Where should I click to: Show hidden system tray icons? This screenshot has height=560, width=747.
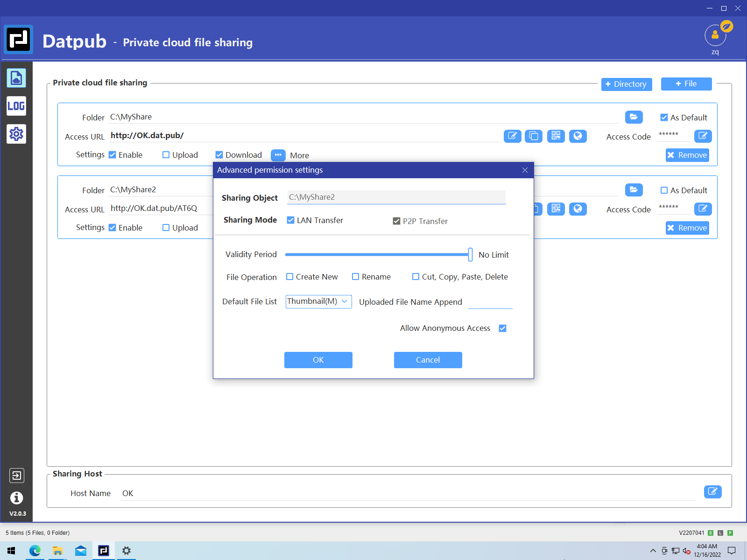point(653,551)
